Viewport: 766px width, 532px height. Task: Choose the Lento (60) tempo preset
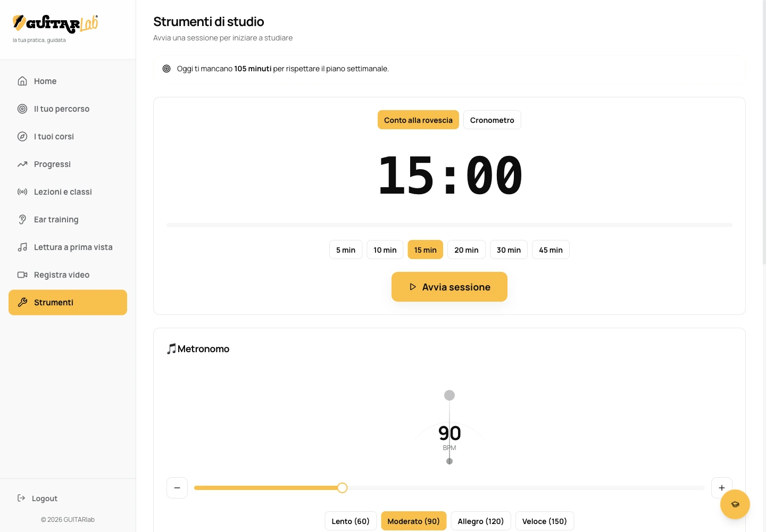tap(351, 521)
